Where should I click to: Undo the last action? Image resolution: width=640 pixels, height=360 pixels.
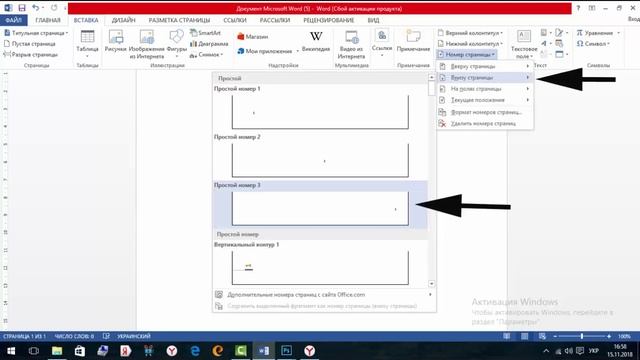[36, 8]
